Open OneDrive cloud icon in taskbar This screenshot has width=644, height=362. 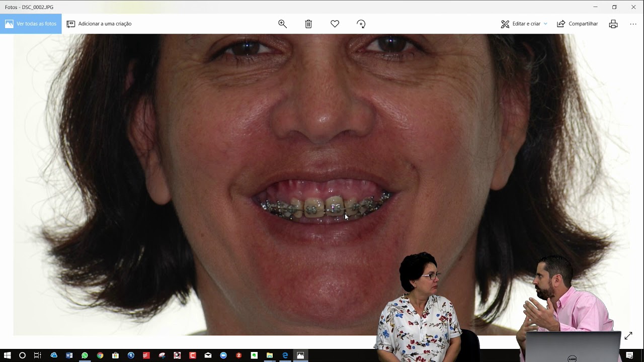coord(54,355)
